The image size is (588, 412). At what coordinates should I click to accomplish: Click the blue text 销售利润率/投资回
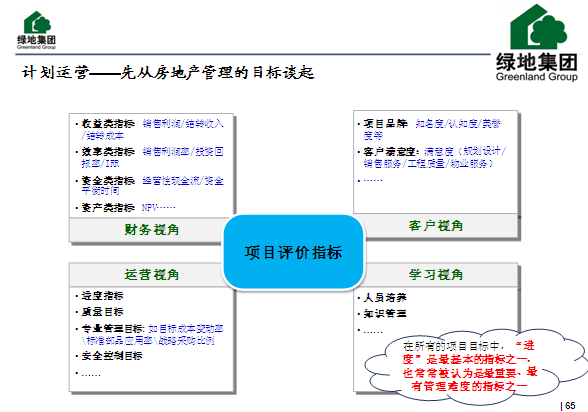click(x=183, y=151)
